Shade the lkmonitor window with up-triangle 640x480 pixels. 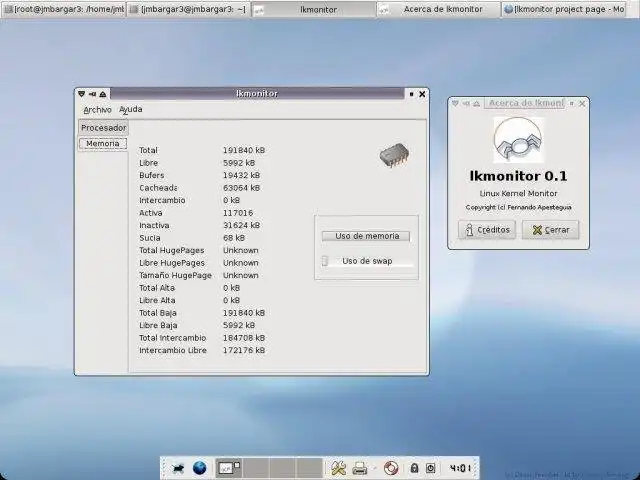(x=103, y=94)
